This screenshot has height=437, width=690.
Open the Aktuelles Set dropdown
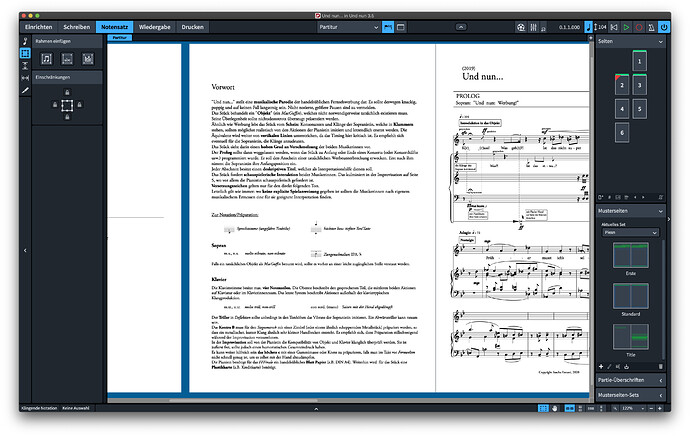tap(630, 232)
